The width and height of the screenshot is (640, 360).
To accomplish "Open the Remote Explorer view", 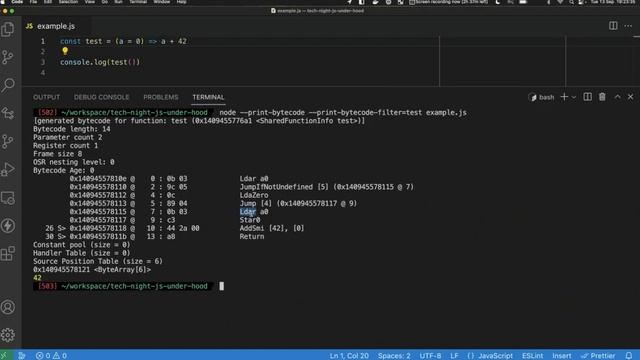I will (x=8, y=198).
